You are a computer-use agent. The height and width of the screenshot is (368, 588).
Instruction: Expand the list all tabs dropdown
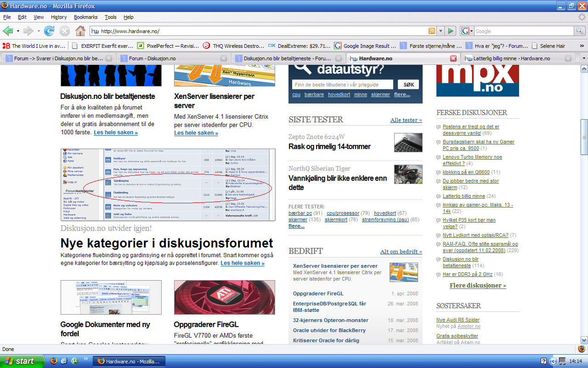[583, 58]
